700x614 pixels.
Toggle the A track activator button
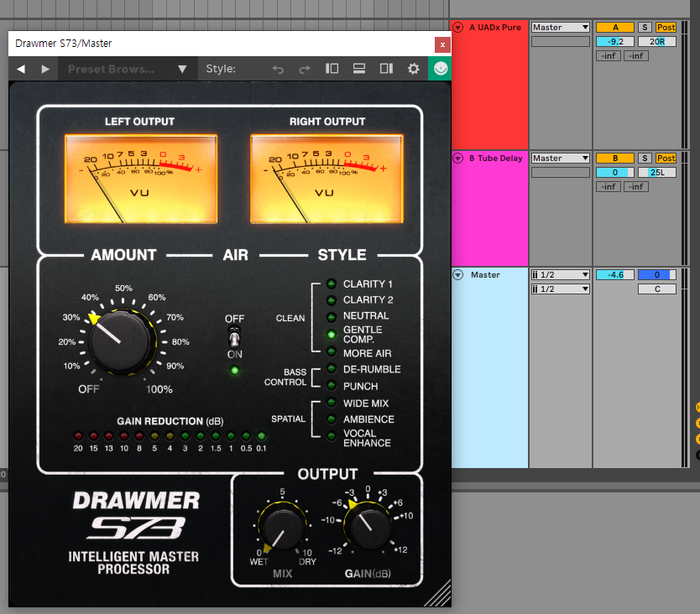(614, 27)
